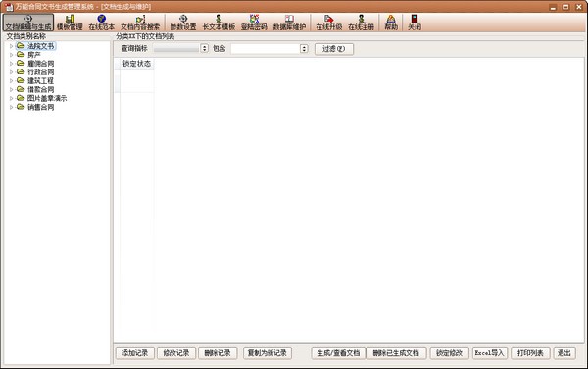Click the 锁定状态 column header
Viewport: 588px width, 369px height.
[x=136, y=64]
